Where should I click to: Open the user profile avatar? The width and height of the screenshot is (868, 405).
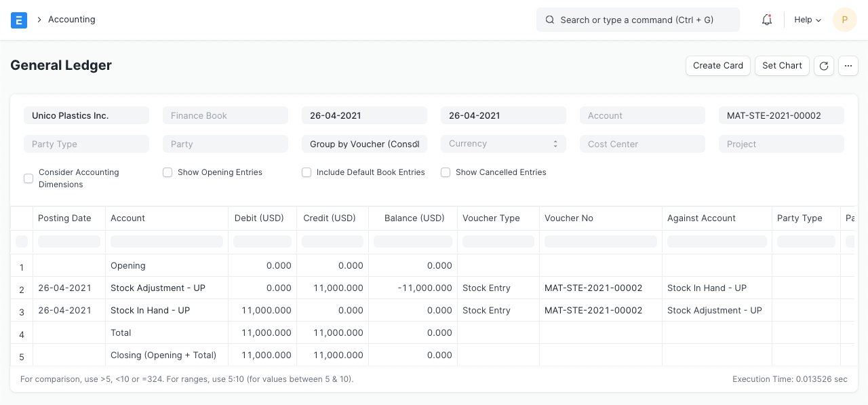tap(844, 20)
